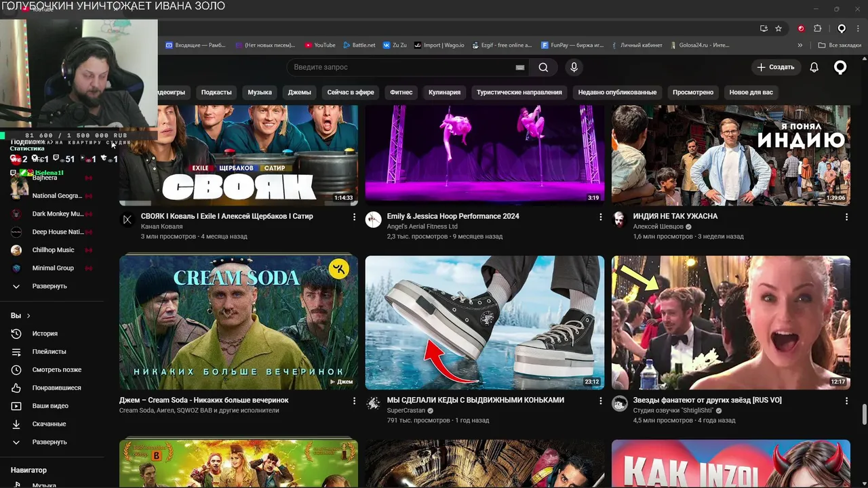This screenshot has height=488, width=868.
Task: Open Личный кабинет bookmark
Action: coord(636,45)
